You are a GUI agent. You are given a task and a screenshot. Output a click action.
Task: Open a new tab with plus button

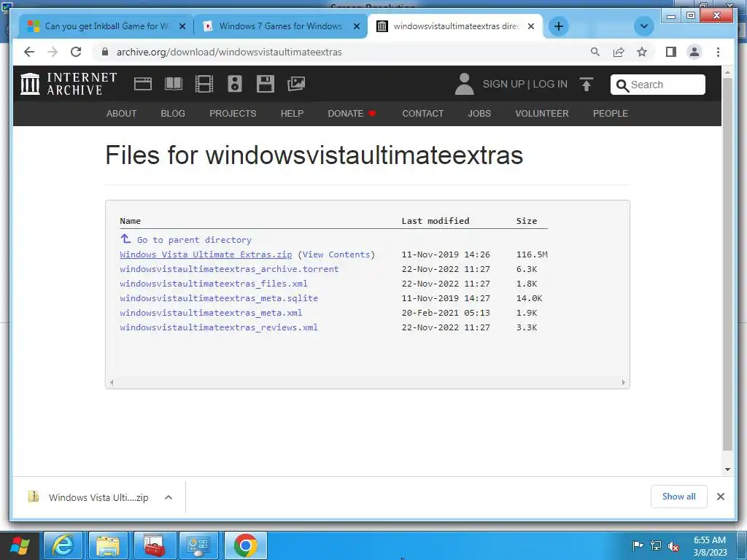tap(558, 26)
